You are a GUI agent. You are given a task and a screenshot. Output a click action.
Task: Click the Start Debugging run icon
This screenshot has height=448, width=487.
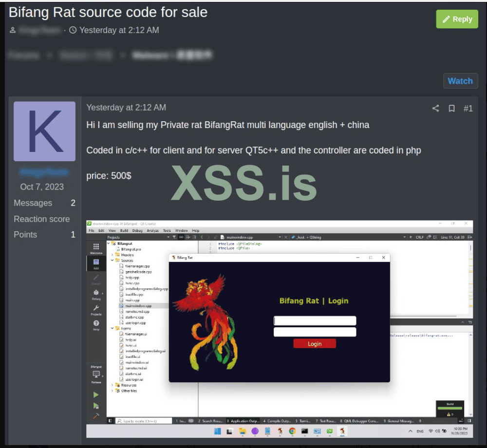[x=96, y=406]
